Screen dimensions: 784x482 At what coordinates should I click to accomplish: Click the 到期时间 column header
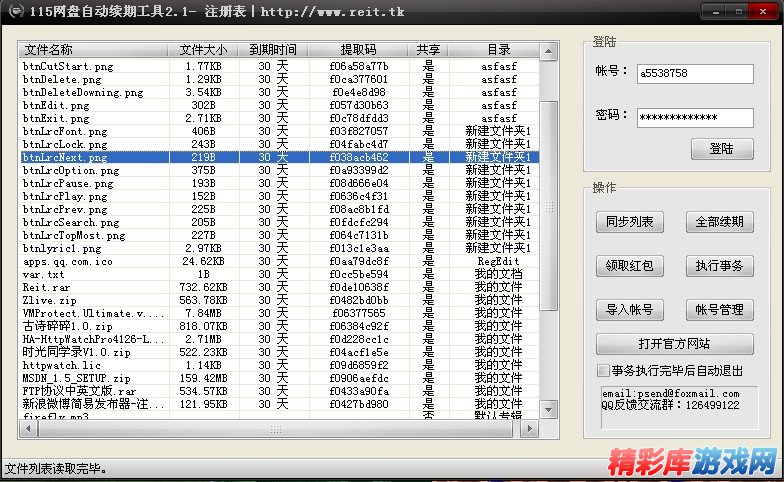pos(273,49)
